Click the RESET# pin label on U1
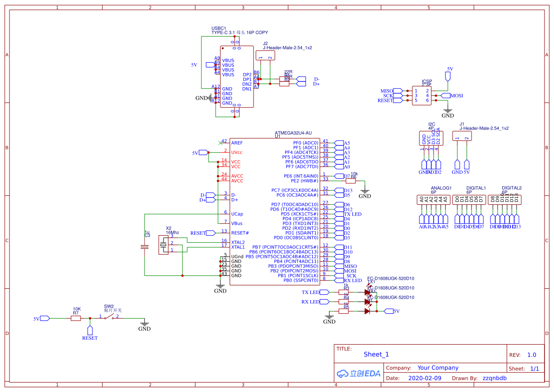Screen dimensions: 554x392 (240, 233)
